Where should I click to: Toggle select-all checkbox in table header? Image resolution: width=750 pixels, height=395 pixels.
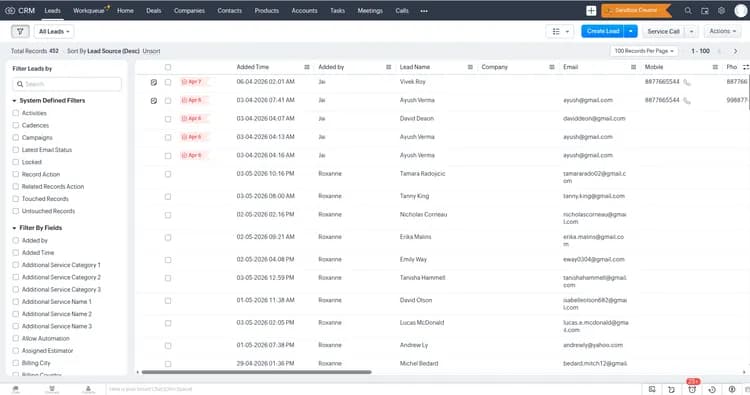click(x=168, y=67)
